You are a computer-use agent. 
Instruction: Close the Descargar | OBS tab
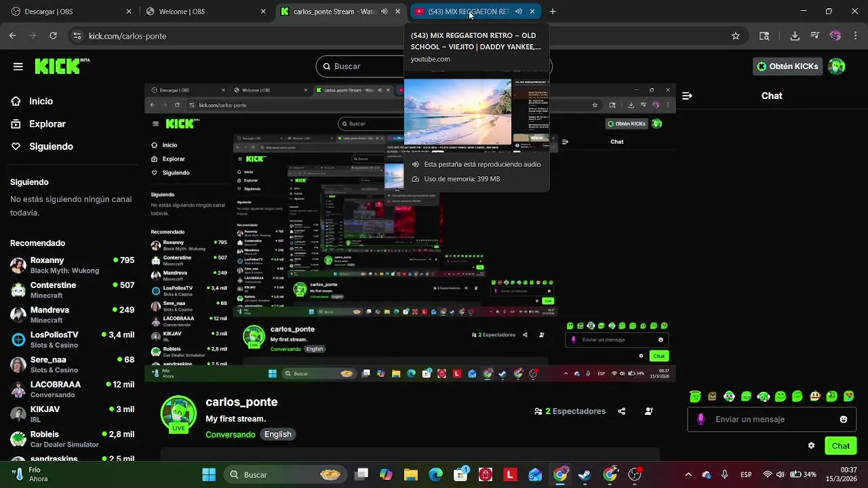coord(129,12)
